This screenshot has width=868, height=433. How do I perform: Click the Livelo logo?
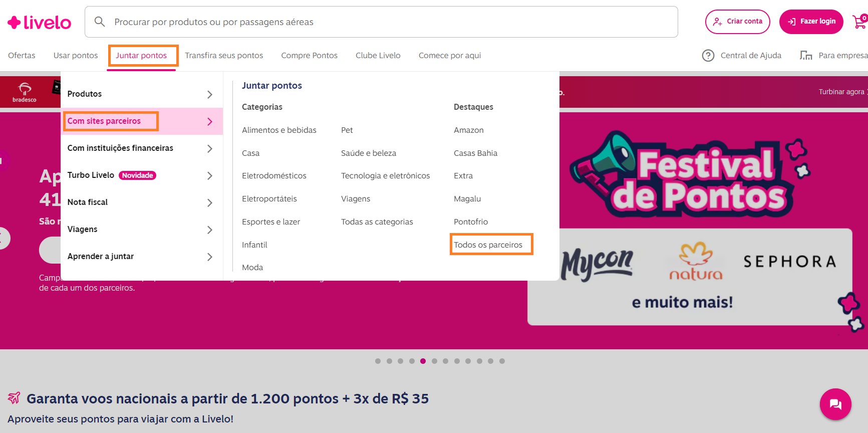pyautogui.click(x=39, y=23)
